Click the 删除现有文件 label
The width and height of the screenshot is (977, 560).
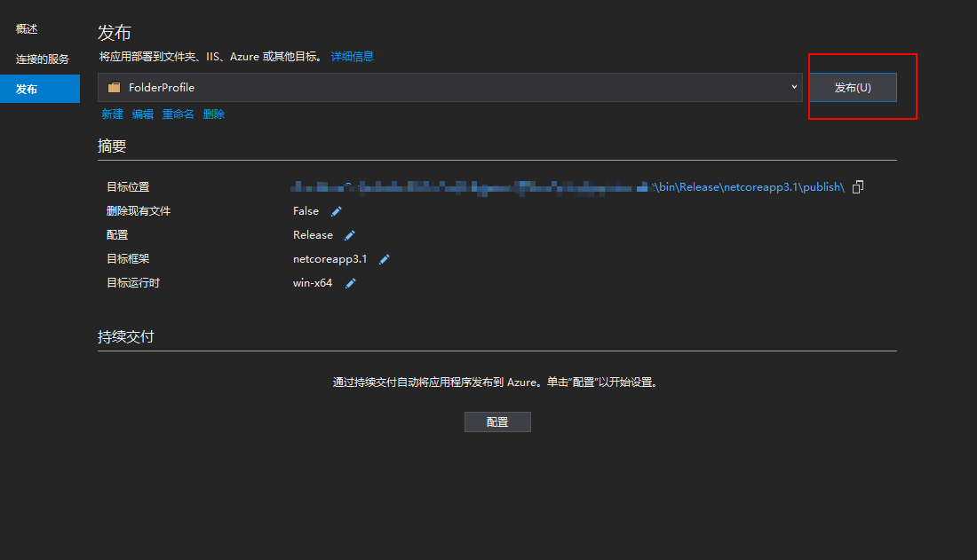point(139,211)
